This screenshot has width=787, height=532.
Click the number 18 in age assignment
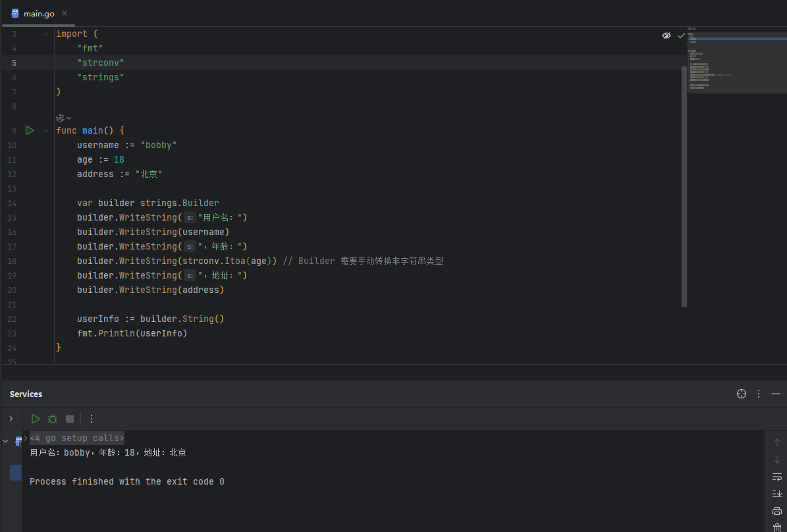point(119,159)
